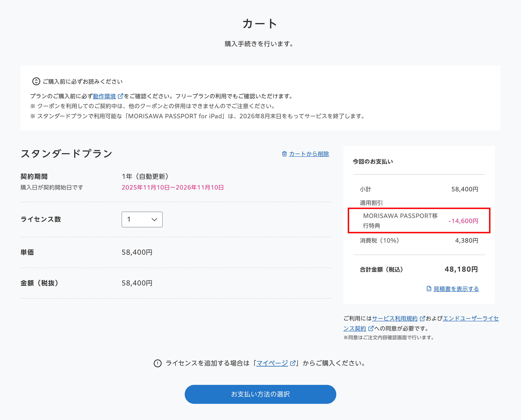Click the external link icon after サービス利用規約
Image resolution: width=521 pixels, height=420 pixels.
422,318
